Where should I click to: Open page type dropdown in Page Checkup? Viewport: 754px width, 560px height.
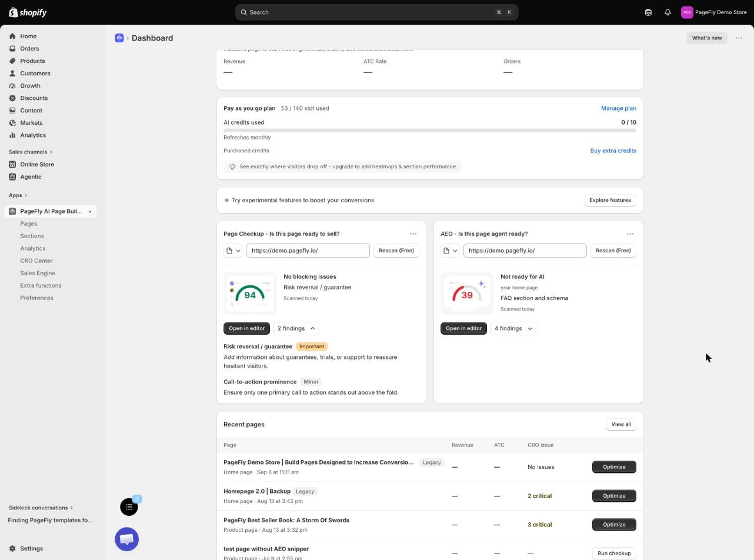[x=233, y=251]
